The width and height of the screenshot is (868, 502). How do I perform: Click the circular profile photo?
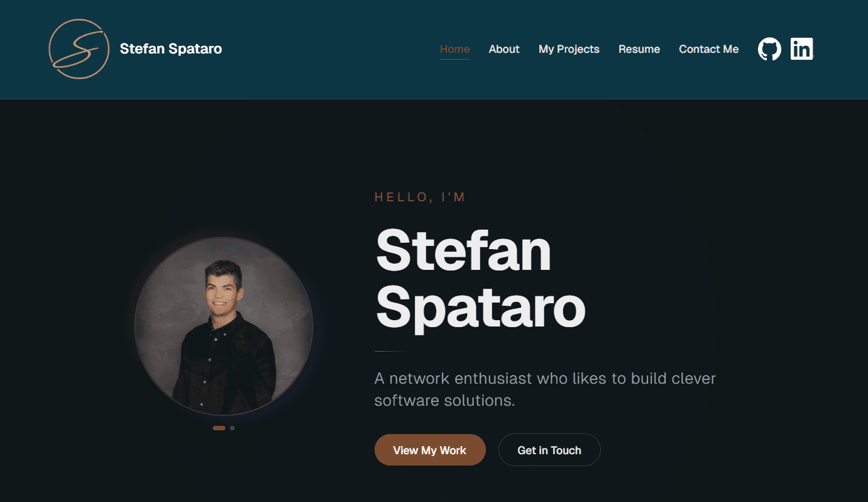pyautogui.click(x=223, y=325)
